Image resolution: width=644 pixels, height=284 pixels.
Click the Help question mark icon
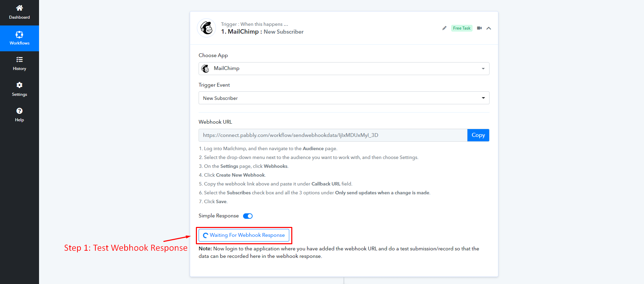click(x=19, y=111)
